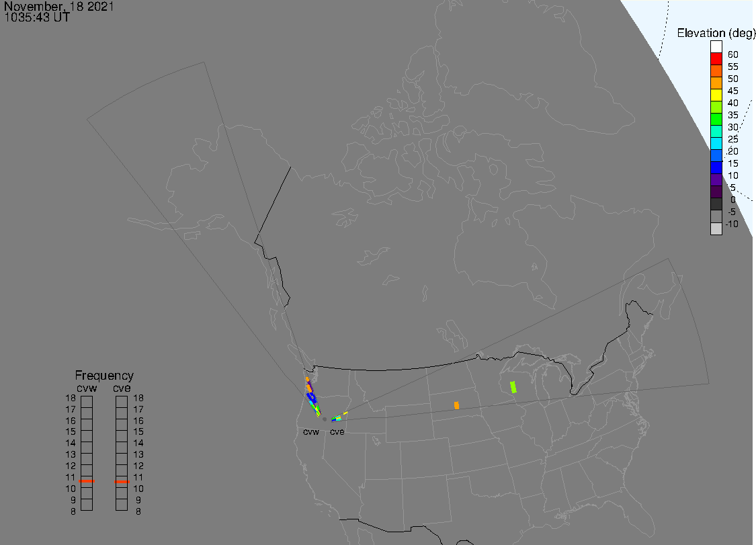Click the red frequency marker on the cvw bar
Viewport: 756px width, 545px height.
coord(87,481)
